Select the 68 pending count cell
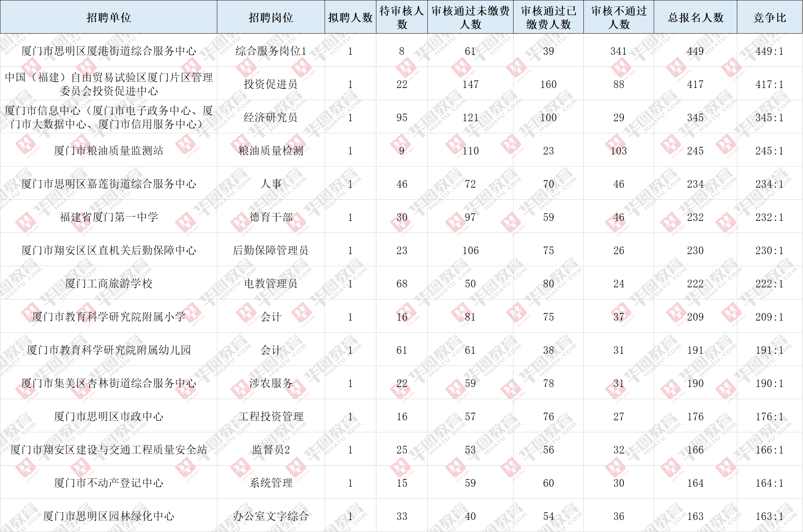 pyautogui.click(x=402, y=283)
